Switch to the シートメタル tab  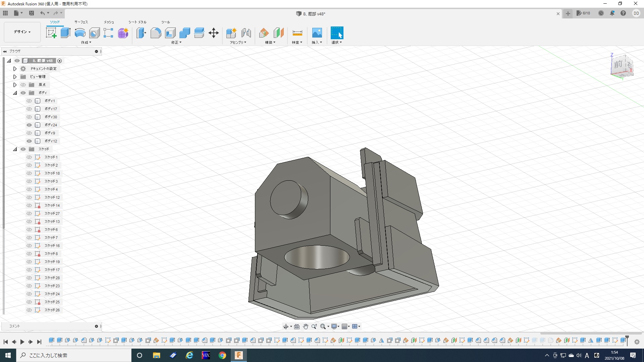[137, 22]
